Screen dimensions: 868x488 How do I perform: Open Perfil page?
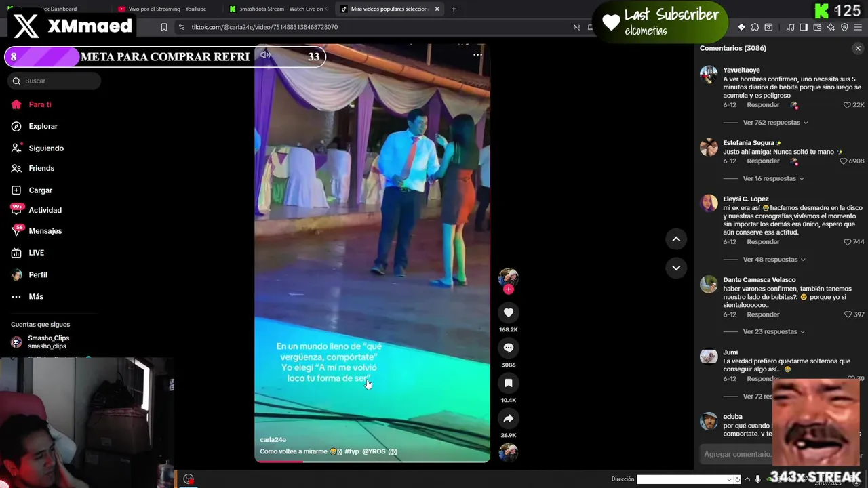click(38, 274)
